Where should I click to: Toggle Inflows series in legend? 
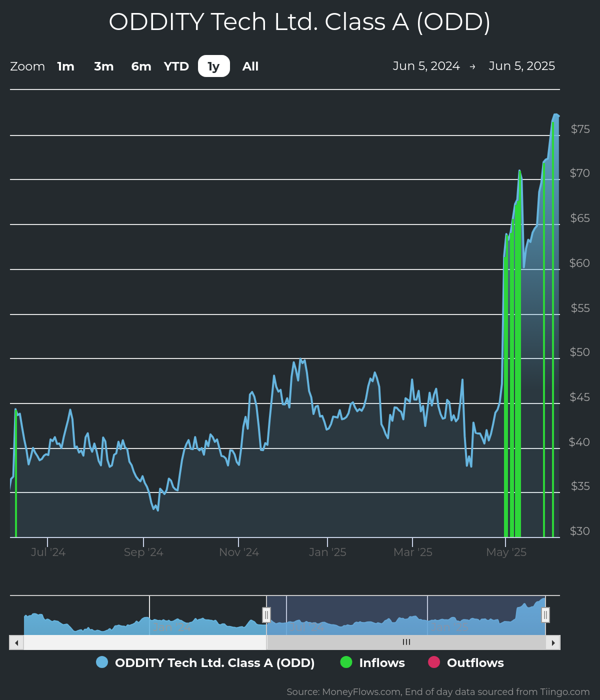tap(381, 663)
